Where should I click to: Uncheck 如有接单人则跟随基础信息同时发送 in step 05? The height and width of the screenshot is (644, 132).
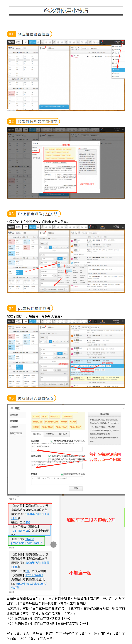tap(50, 456)
